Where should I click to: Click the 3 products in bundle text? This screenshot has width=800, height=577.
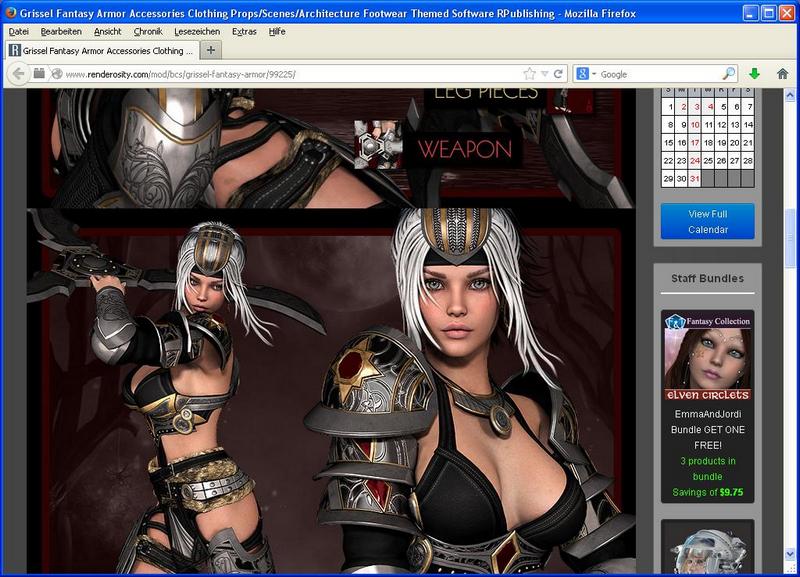(708, 469)
